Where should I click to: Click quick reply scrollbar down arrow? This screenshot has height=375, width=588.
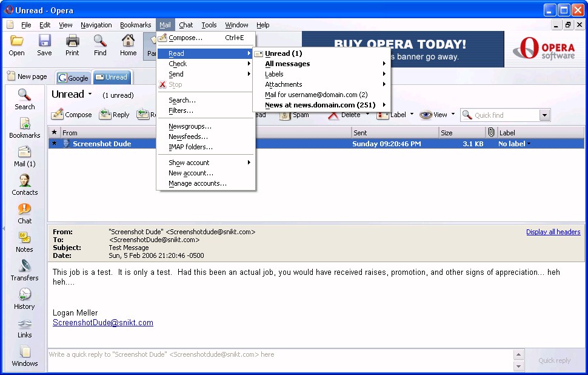pyautogui.click(x=518, y=366)
